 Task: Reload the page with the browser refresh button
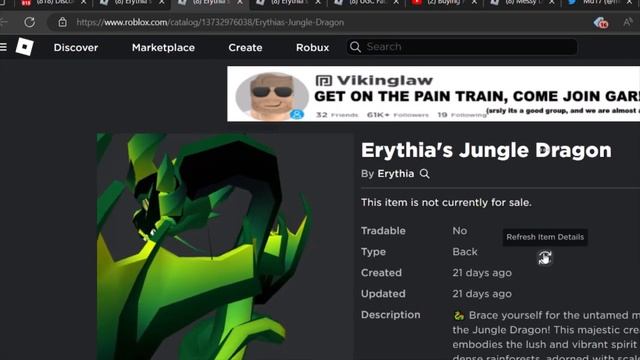click(29, 22)
